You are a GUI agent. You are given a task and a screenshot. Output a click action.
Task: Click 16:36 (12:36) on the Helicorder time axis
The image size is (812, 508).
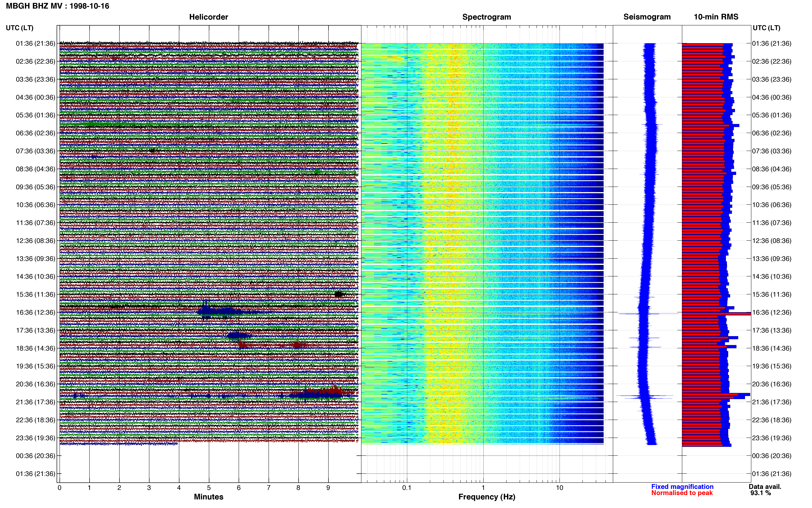pyautogui.click(x=36, y=313)
